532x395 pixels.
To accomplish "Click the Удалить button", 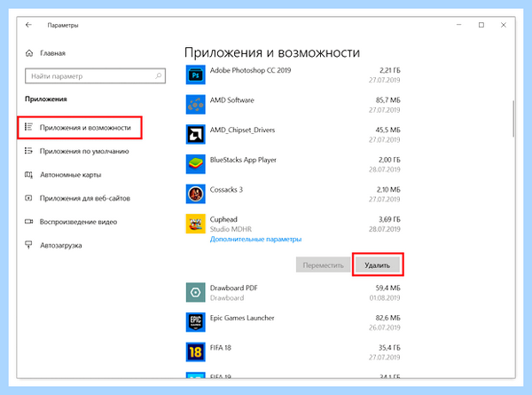I will coord(378,265).
